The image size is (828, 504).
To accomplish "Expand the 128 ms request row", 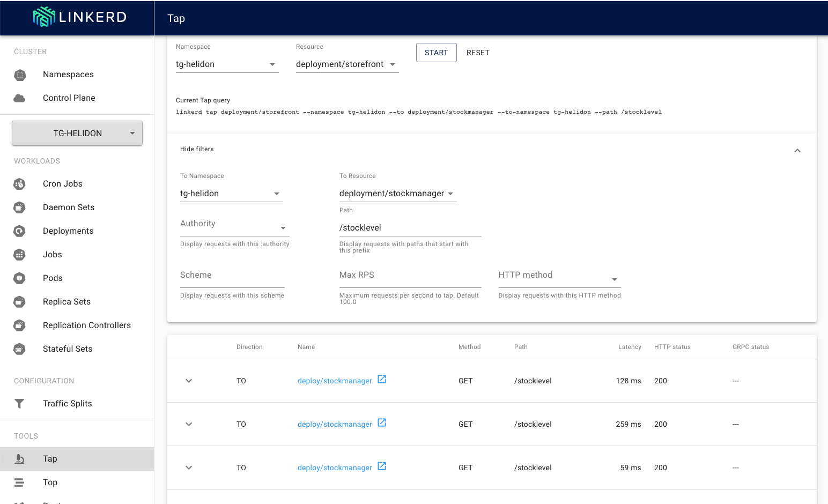I will pyautogui.click(x=189, y=381).
